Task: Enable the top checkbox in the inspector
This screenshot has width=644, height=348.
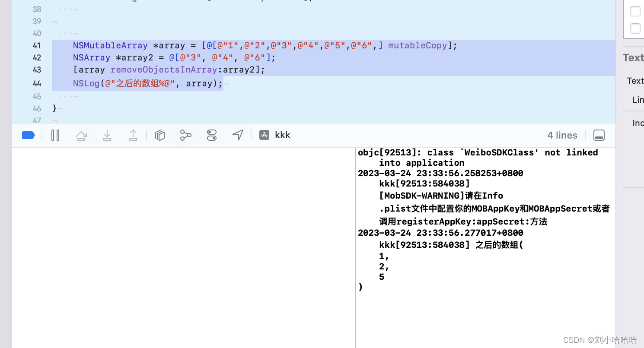Action: pyautogui.click(x=635, y=11)
